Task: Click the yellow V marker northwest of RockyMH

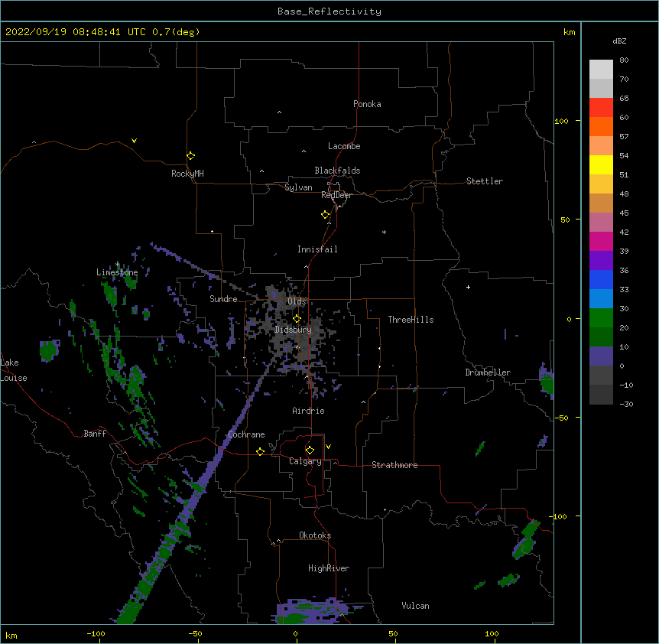Action: [x=134, y=141]
